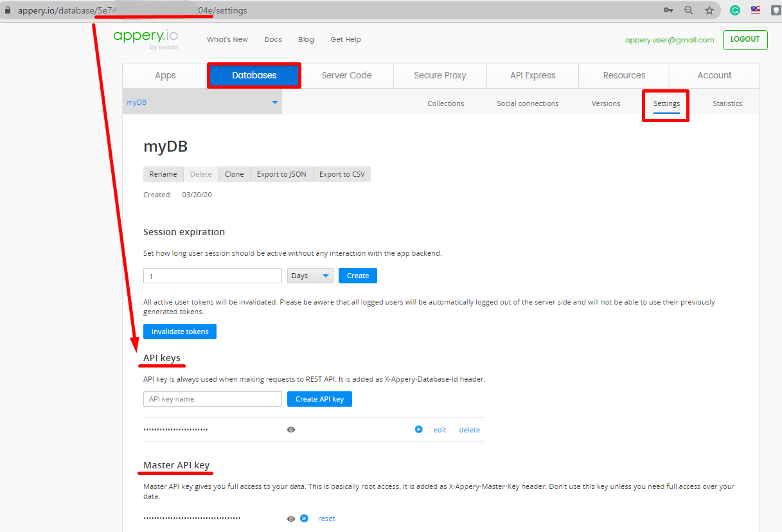782x532 pixels.
Task: Click Create API key button
Action: coord(319,399)
